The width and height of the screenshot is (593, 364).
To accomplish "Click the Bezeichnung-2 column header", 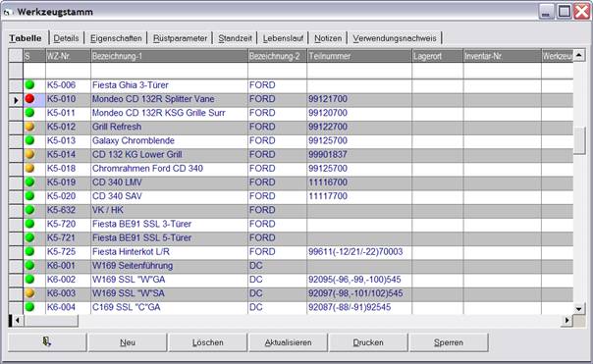I will point(277,56).
